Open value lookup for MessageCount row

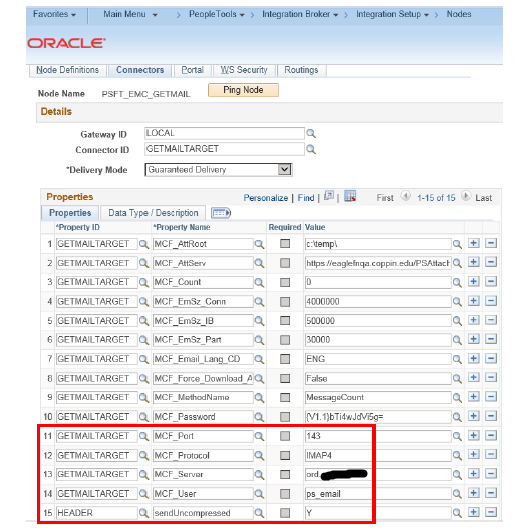pyautogui.click(x=457, y=398)
